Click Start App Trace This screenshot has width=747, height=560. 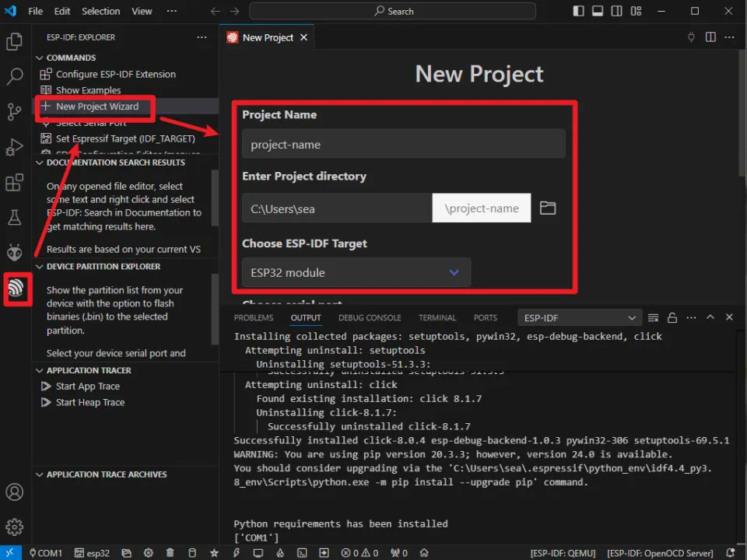pyautogui.click(x=88, y=387)
